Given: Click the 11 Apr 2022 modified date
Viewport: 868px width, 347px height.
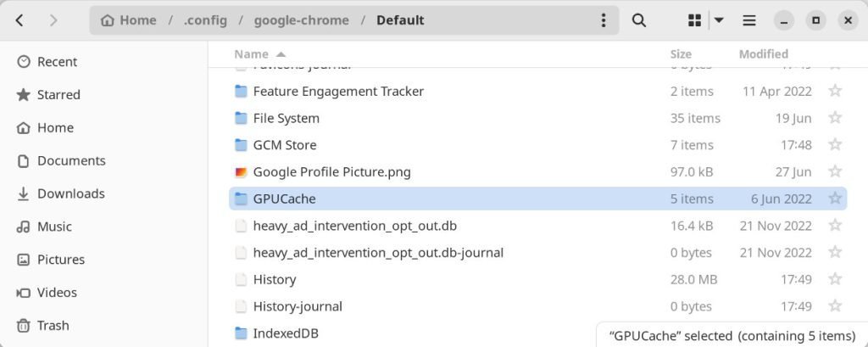Looking at the screenshot, I should pos(777,91).
